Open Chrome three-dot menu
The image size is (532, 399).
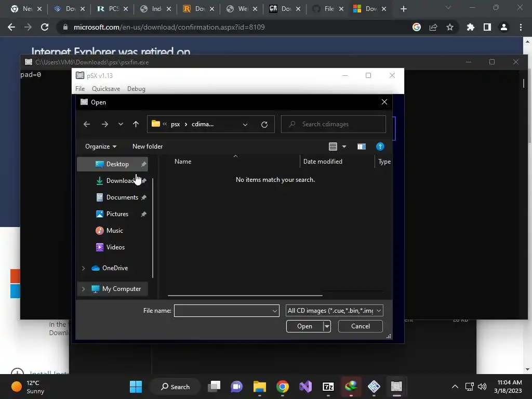(x=521, y=27)
